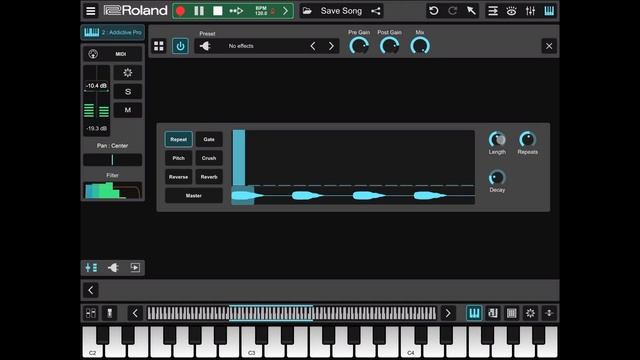The width and height of the screenshot is (640, 360).
Task: Mute the track with the M button
Action: click(x=128, y=110)
